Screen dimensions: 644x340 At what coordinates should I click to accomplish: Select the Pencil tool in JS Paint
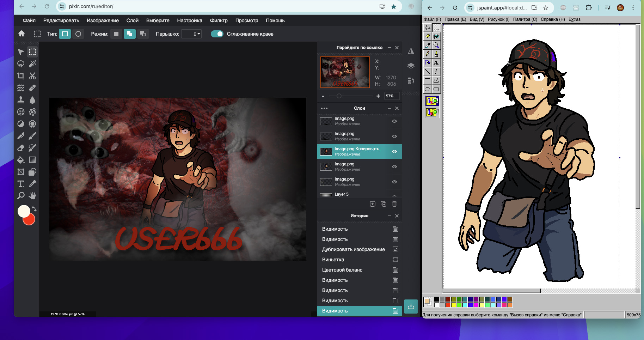click(428, 54)
